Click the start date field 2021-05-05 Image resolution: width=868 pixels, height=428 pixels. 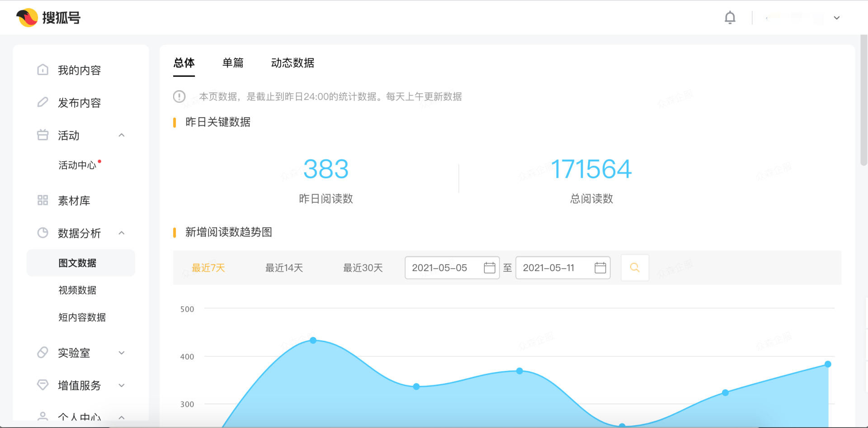452,268
